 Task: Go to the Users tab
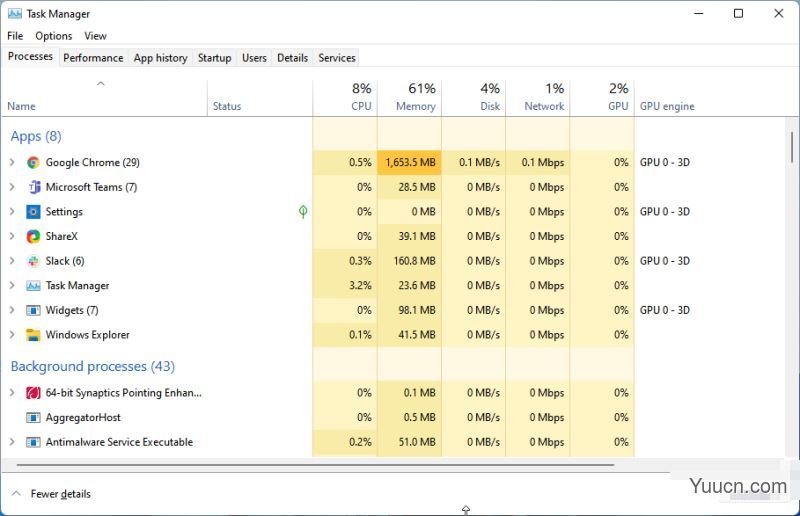click(x=254, y=58)
